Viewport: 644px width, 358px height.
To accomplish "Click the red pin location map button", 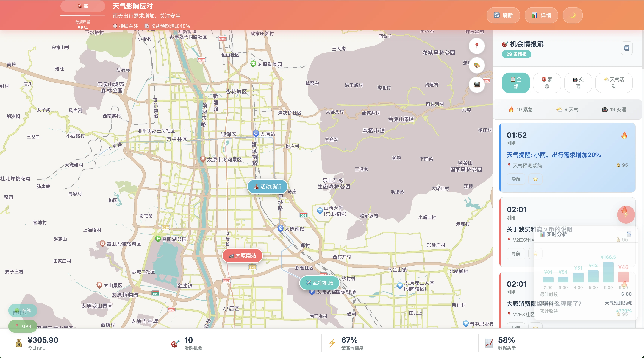I will coord(477,46).
